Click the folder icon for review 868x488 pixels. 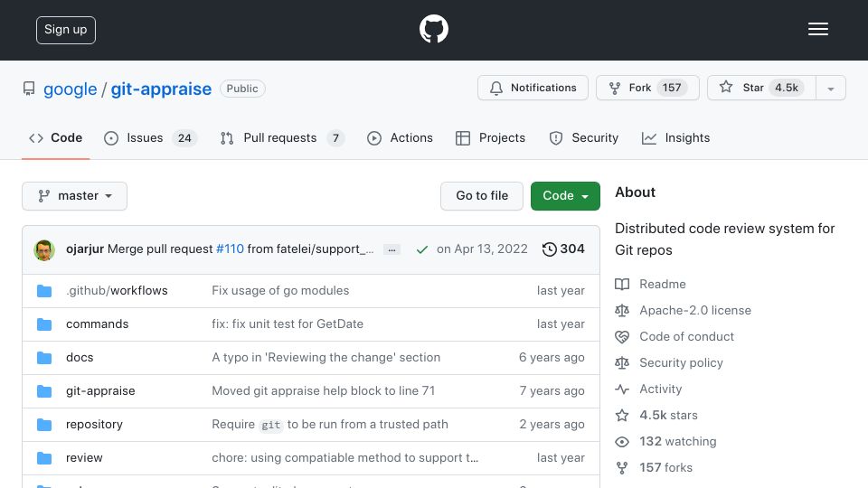point(44,458)
